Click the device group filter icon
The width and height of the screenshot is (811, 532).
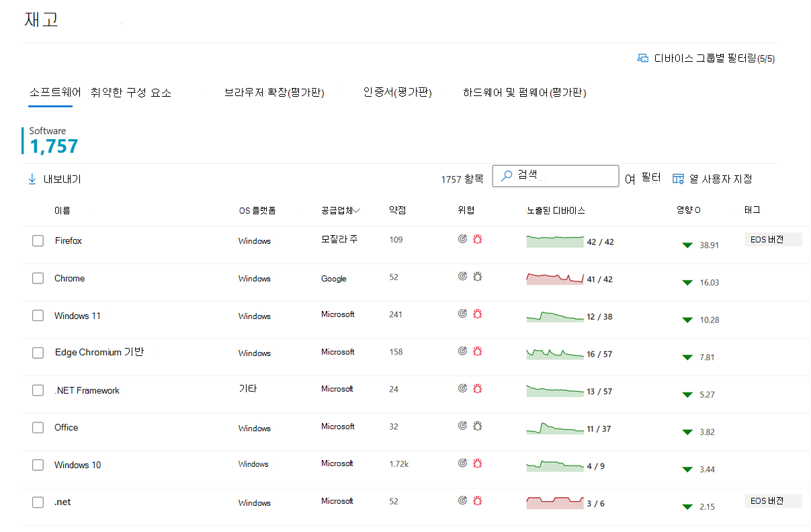point(643,58)
